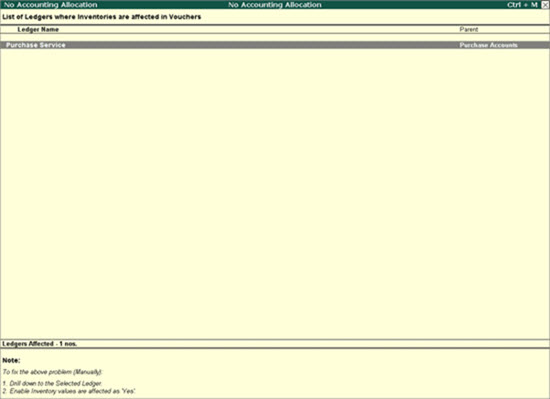Click the left No Accounting Allocation title
Image resolution: width=550 pixels, height=399 pixels.
coord(51,5)
